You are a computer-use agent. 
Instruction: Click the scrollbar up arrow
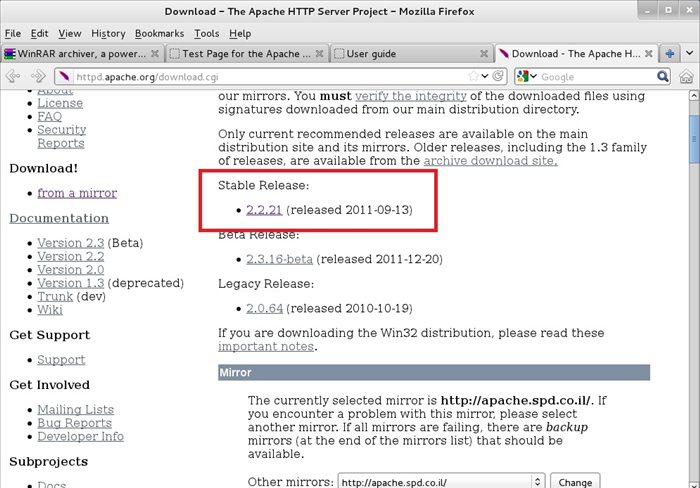click(x=694, y=96)
